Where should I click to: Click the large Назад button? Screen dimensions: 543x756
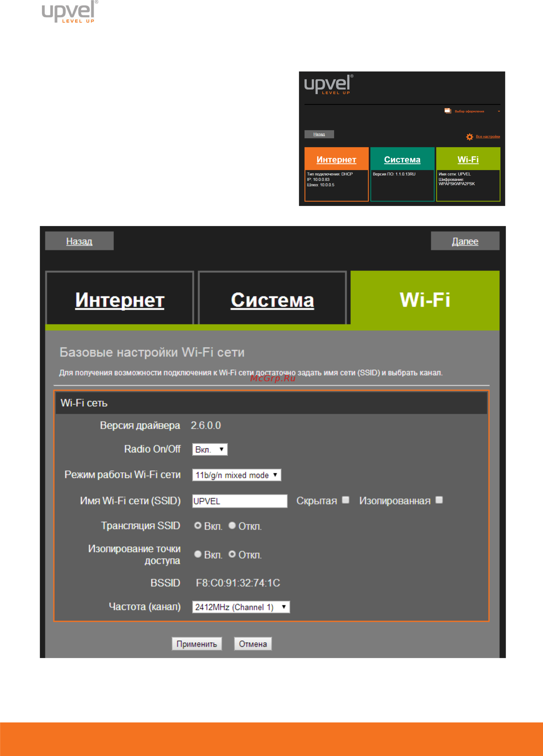(x=79, y=241)
